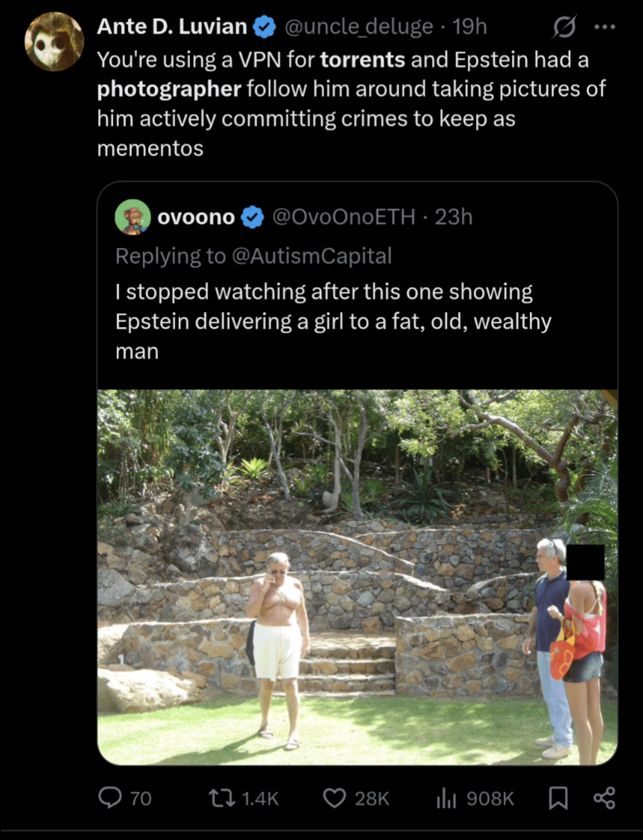The width and height of the screenshot is (643, 840).
Task: Reply to the post with 70 replies
Action: [113, 798]
